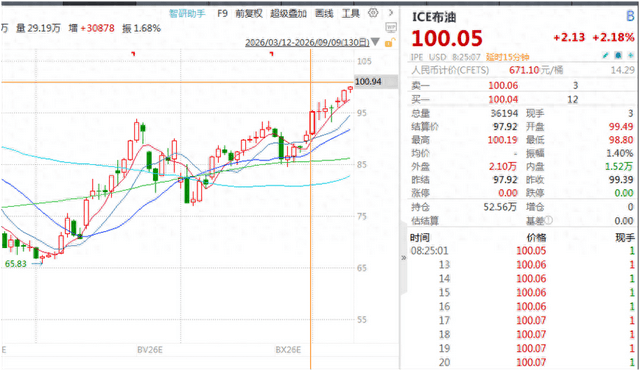This screenshot has width=640, height=371.
Task: Click the BV26E contract label
Action: click(x=150, y=350)
